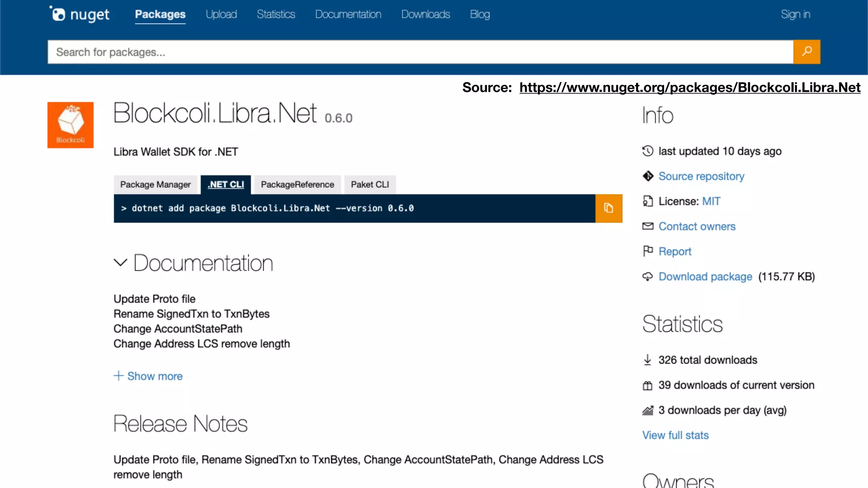This screenshot has height=488, width=868.
Task: Click the total downloads arrow icon
Action: (x=647, y=360)
